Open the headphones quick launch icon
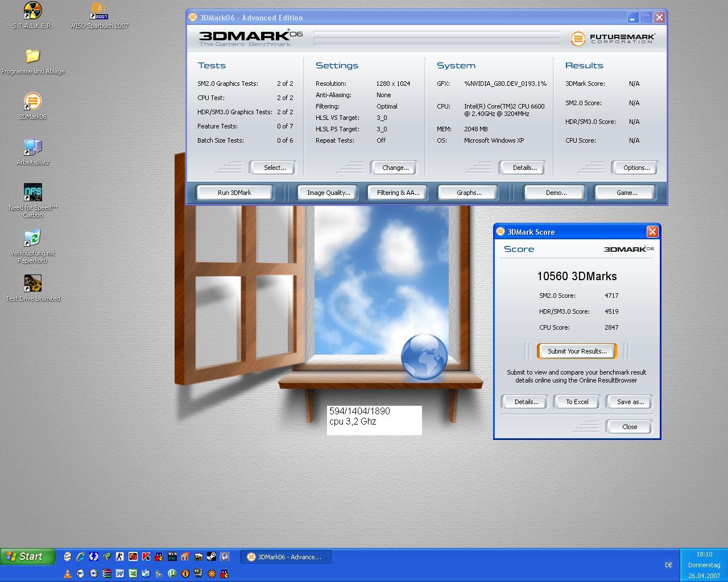728x582 pixels. 225,556
